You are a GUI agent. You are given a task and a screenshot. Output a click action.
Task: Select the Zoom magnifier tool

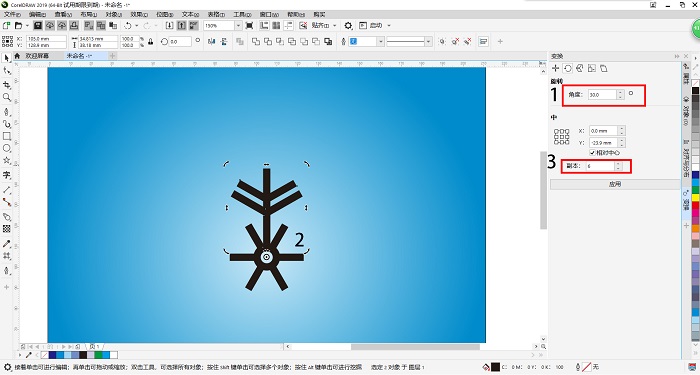coord(7,97)
